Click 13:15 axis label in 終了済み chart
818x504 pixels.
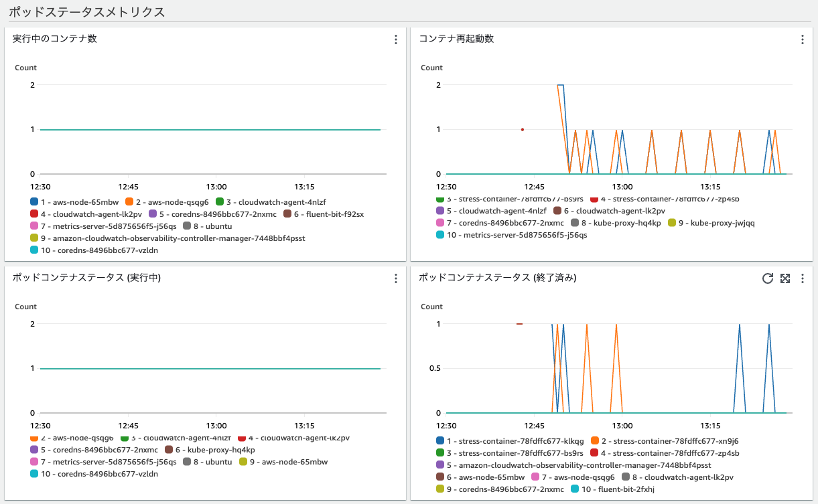(x=710, y=426)
